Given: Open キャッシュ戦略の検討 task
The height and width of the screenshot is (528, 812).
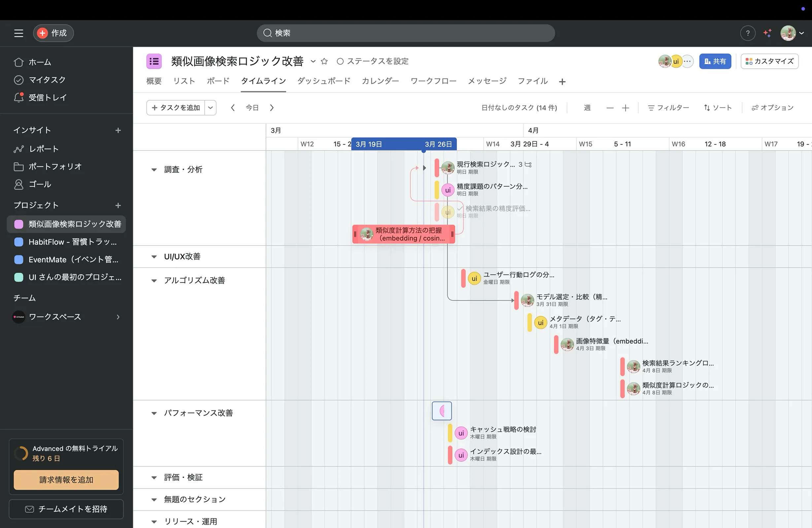Looking at the screenshot, I should click(503, 429).
